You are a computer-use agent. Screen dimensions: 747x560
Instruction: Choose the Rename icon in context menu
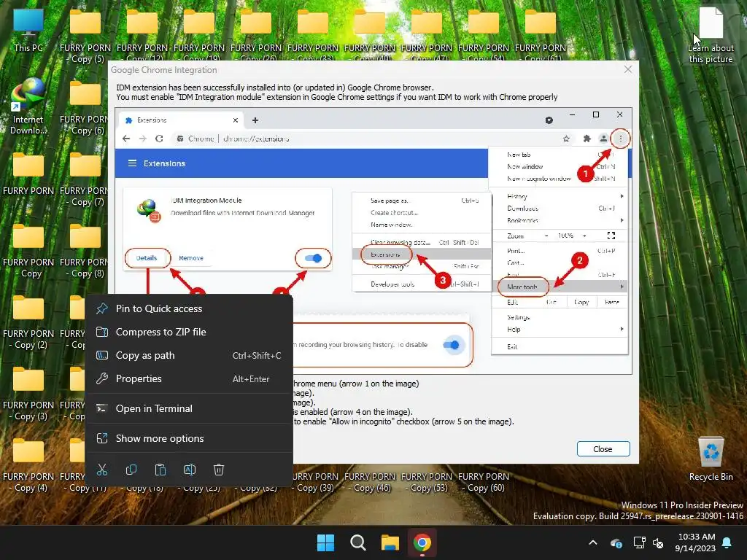tap(190, 470)
